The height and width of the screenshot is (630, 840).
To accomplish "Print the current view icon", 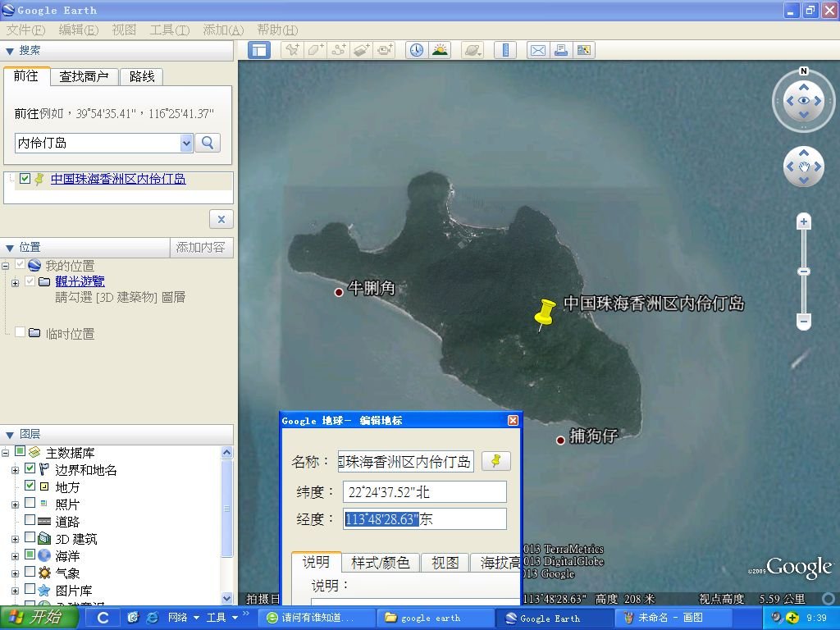I will tap(561, 50).
